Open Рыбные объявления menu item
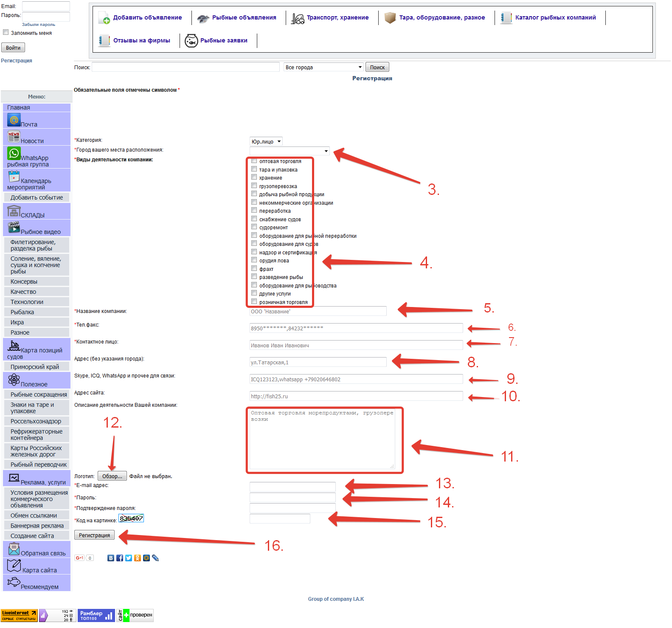The width and height of the screenshot is (672, 628). 244,18
